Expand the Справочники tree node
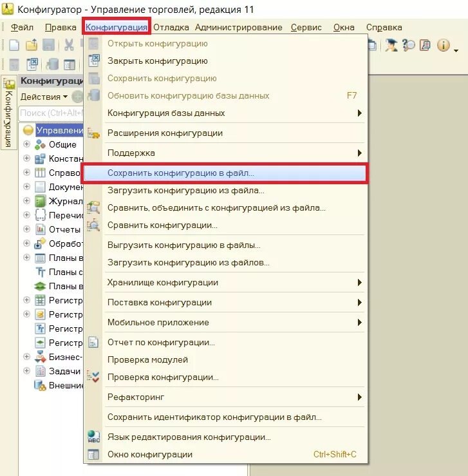This screenshot has height=476, width=468. point(26,173)
